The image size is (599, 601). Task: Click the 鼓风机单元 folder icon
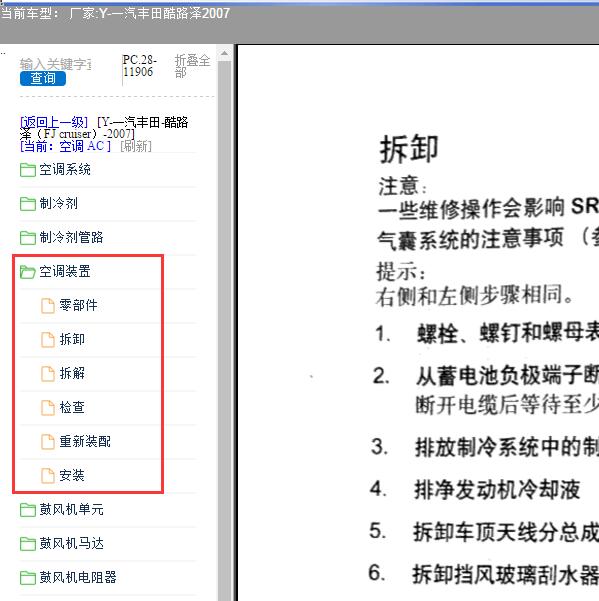click(x=28, y=510)
